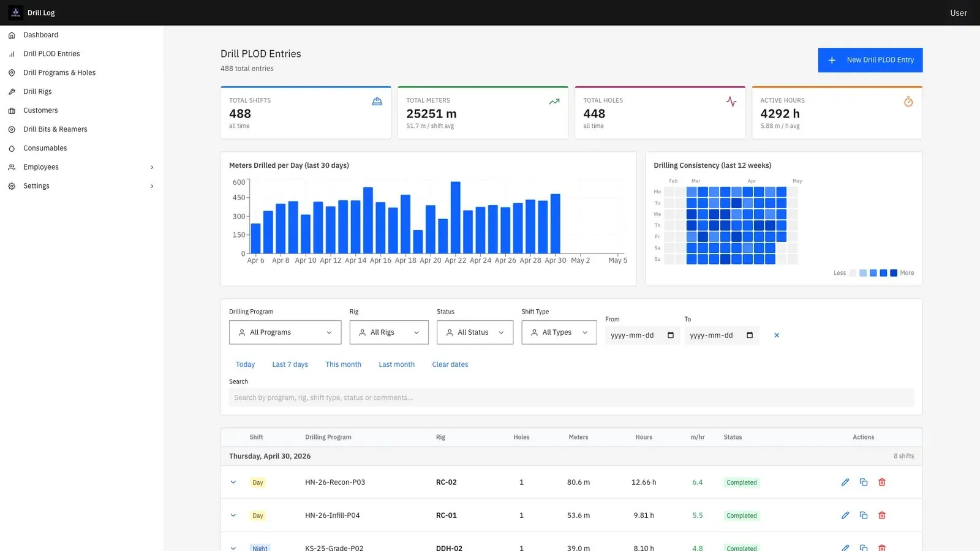The height and width of the screenshot is (551, 980).
Task: Click the Clear dates link
Action: click(x=450, y=364)
